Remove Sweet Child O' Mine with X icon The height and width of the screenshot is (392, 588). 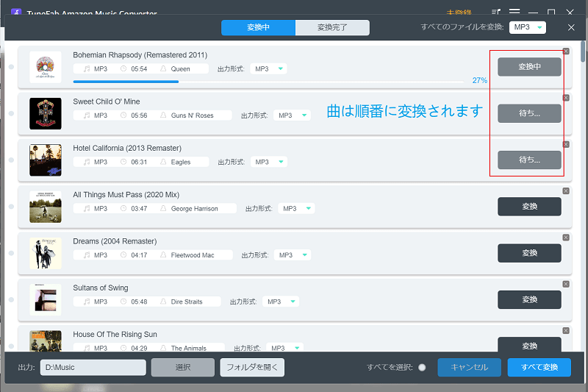click(566, 98)
